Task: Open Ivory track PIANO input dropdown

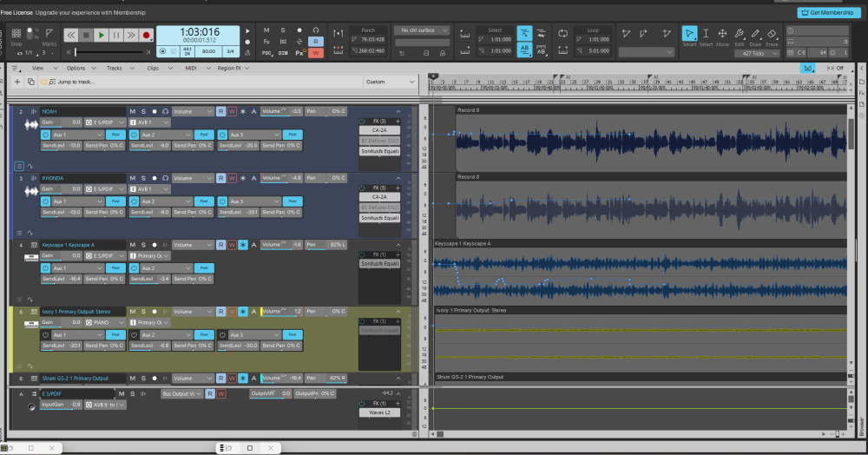Action: pyautogui.click(x=105, y=322)
